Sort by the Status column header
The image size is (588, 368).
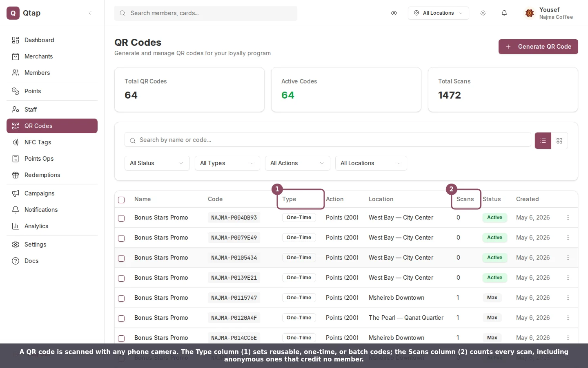tap(492, 199)
